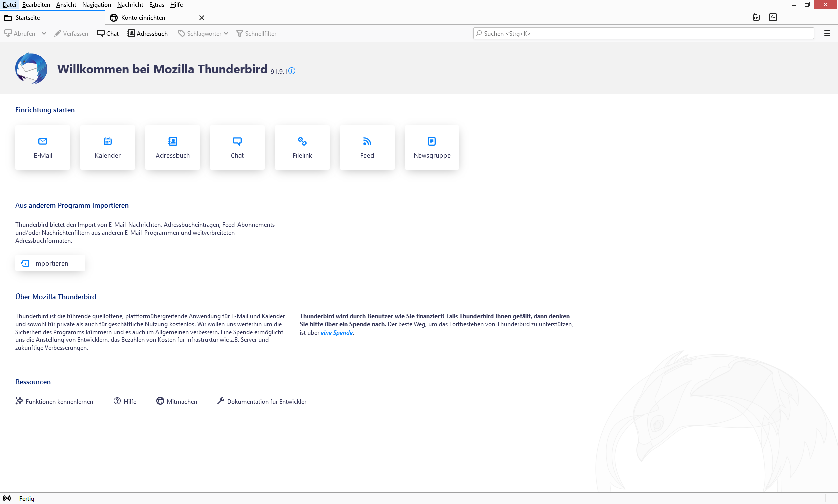Click the Abrufen toolbar button
This screenshot has width=838, height=504.
coord(20,33)
